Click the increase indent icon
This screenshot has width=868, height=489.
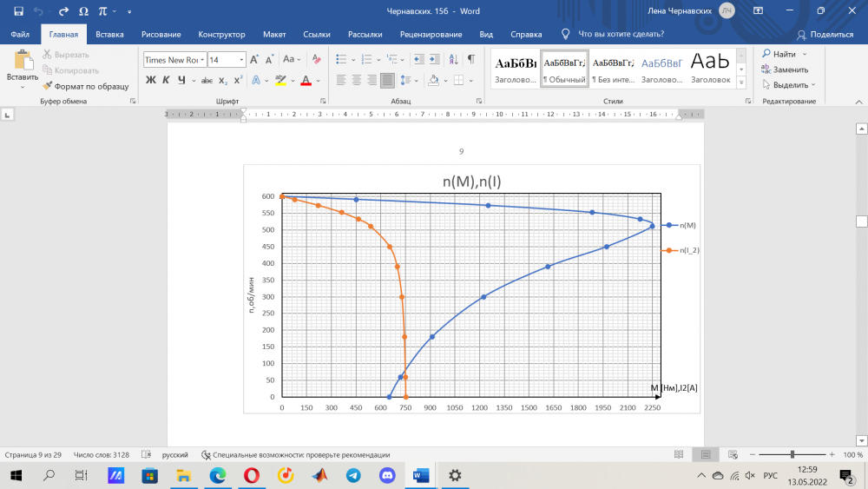(435, 60)
